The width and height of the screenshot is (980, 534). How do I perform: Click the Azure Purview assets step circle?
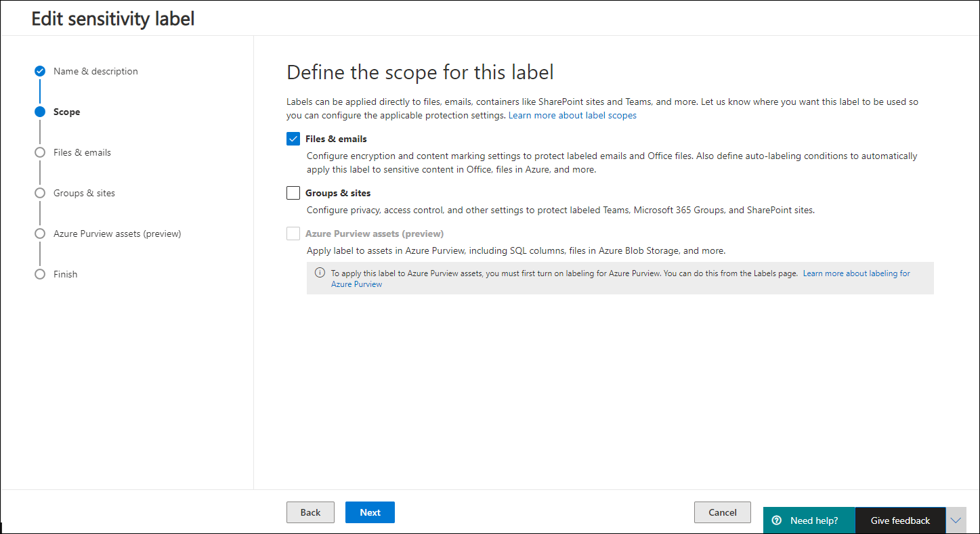pyautogui.click(x=40, y=233)
